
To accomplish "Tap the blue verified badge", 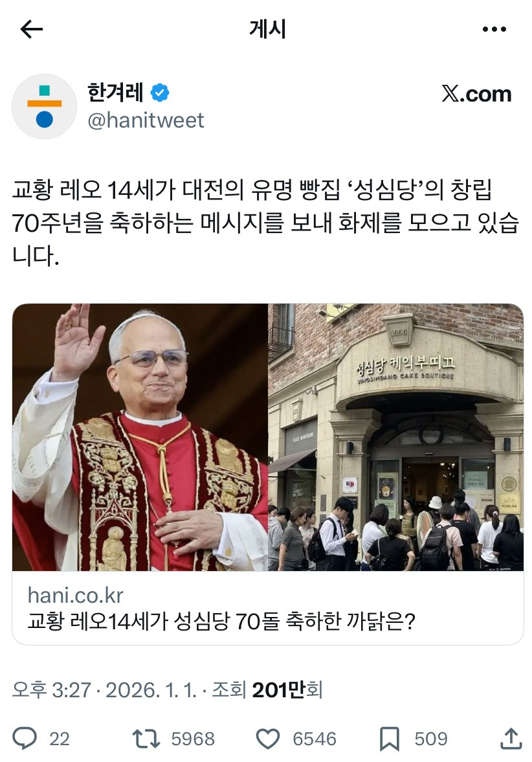I will point(160,93).
